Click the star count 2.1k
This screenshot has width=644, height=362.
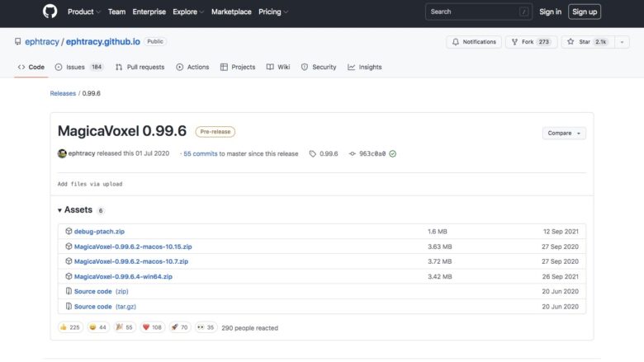click(x=601, y=42)
